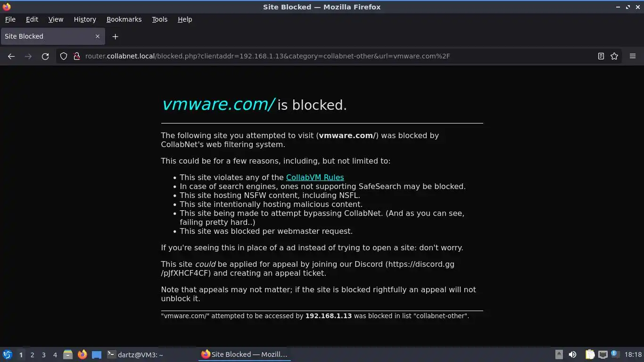Close the Site Blocked tab
The height and width of the screenshot is (362, 644).
98,36
